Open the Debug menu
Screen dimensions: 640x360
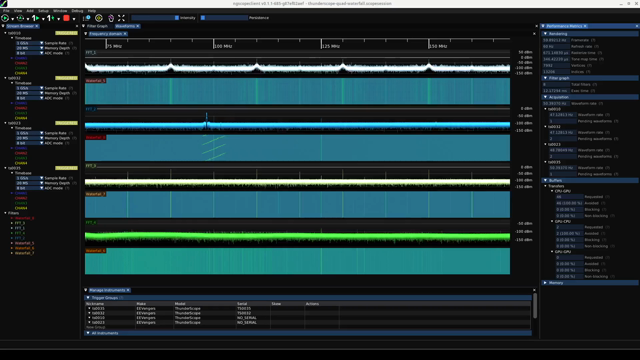click(x=77, y=11)
